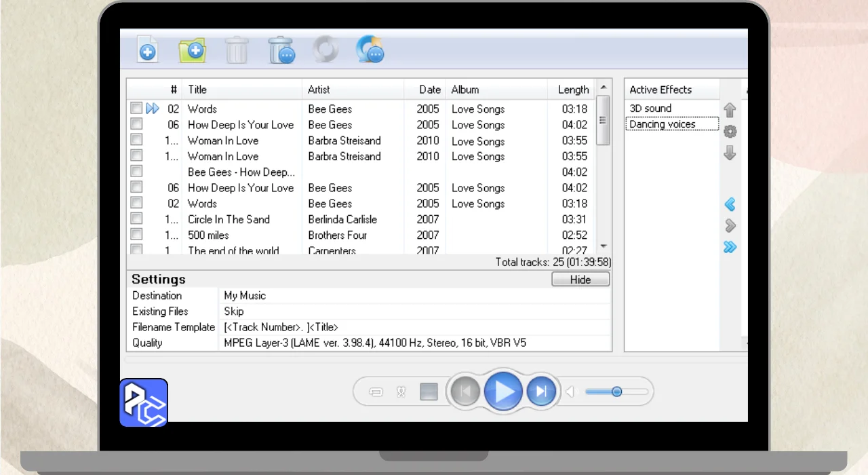Viewport: 868px width, 475px height.
Task: Click the Hide button in Settings
Action: click(580, 280)
